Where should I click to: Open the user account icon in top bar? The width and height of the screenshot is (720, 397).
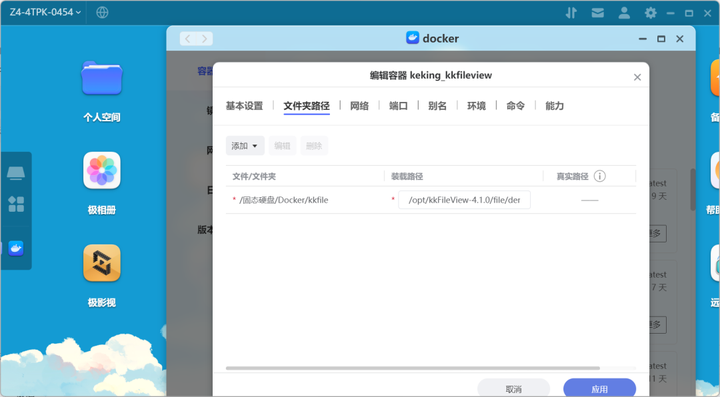tap(624, 13)
